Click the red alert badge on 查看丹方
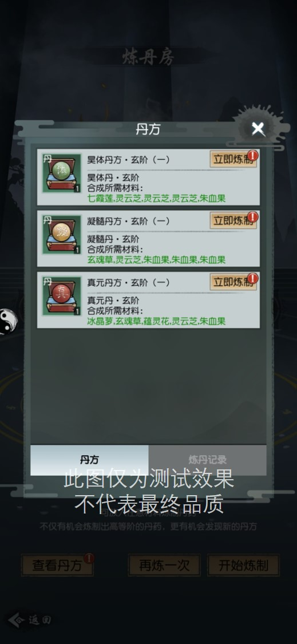 click(89, 559)
